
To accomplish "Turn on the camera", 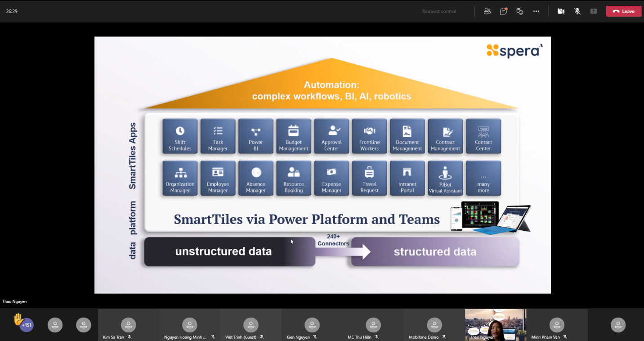I will click(561, 11).
